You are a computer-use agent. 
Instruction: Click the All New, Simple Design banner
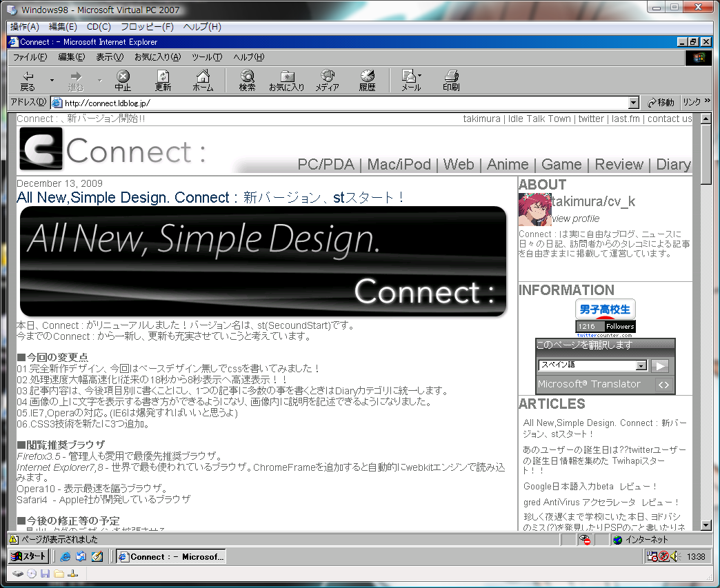[263, 261]
